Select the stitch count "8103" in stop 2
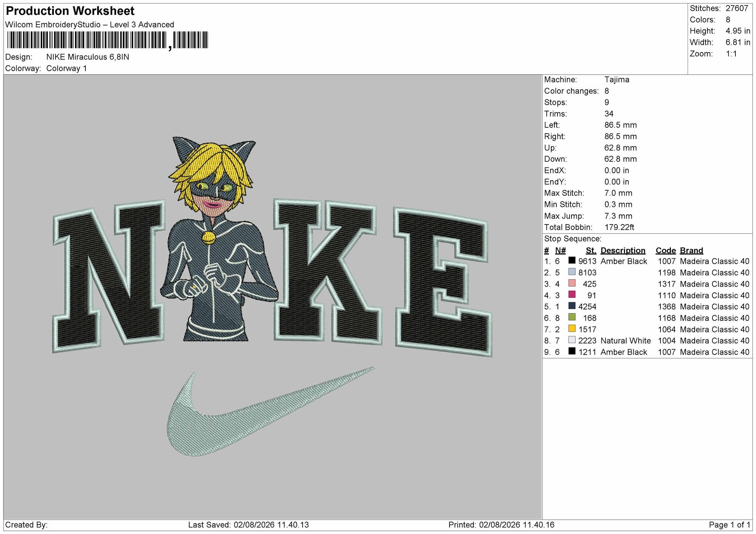756x534 pixels. (x=587, y=273)
